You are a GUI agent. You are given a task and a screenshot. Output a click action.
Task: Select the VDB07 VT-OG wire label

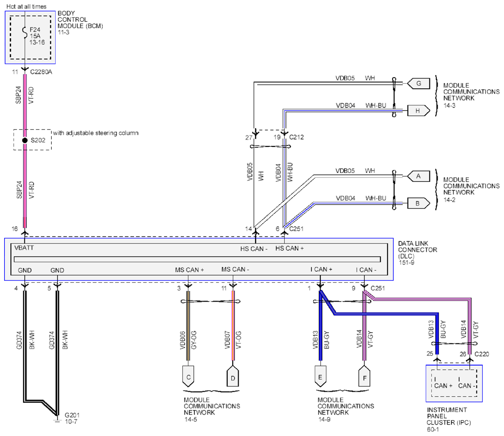pyautogui.click(x=233, y=340)
